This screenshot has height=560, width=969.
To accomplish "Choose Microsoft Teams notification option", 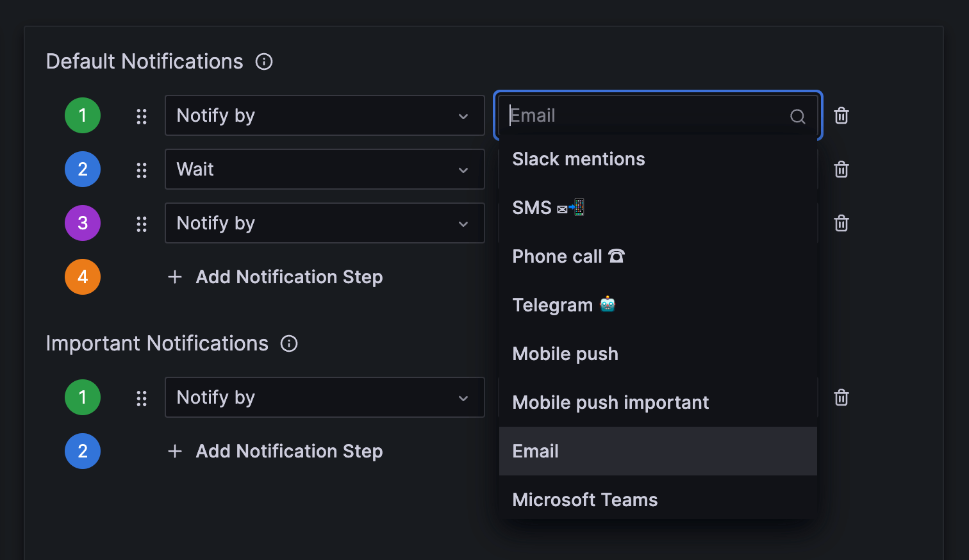I will click(x=584, y=500).
